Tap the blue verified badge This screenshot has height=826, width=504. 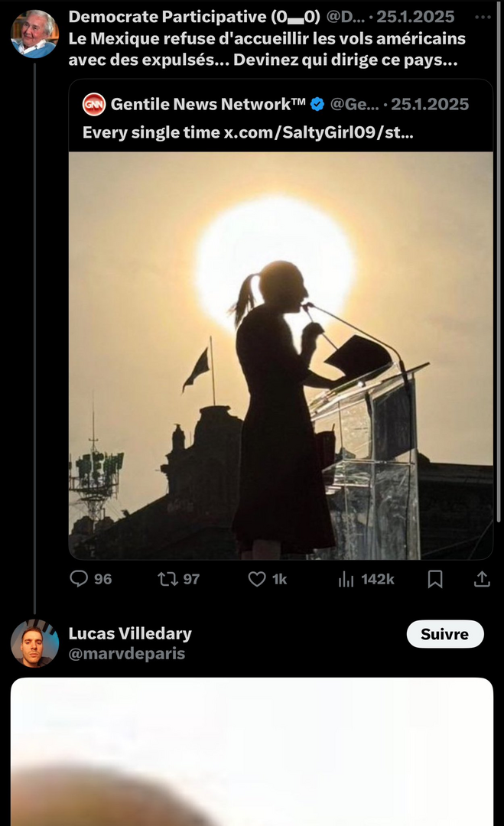point(317,104)
